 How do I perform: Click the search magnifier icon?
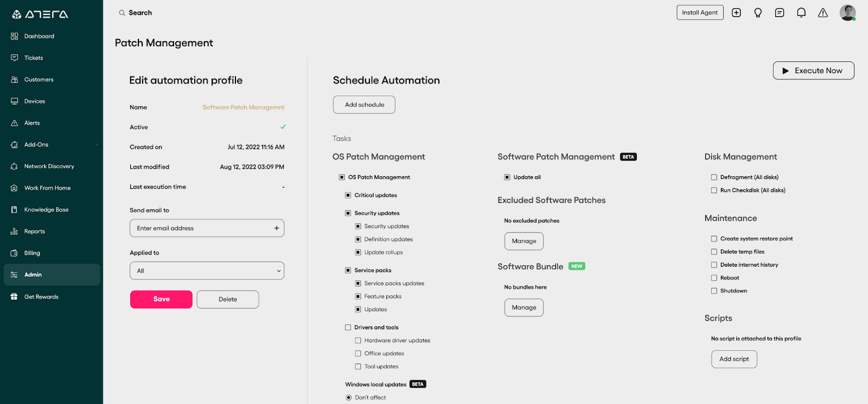pos(122,13)
